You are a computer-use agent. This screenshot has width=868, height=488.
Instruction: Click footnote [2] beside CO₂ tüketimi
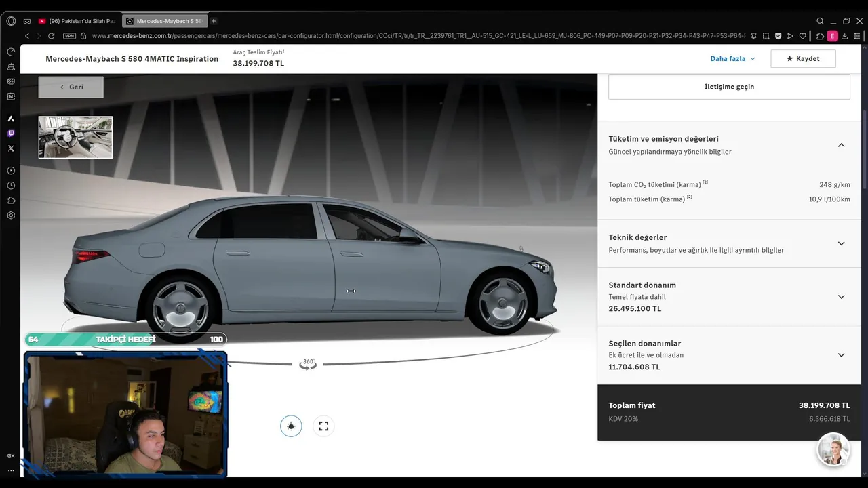pyautogui.click(x=705, y=182)
